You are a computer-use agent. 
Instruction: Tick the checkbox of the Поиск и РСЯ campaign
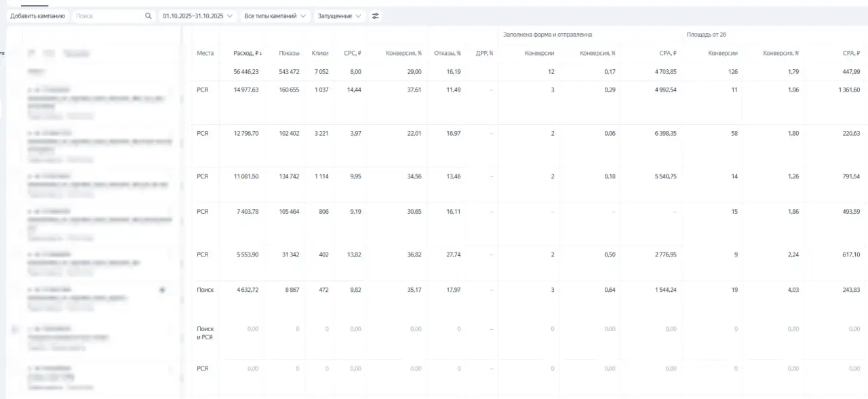coord(16,330)
